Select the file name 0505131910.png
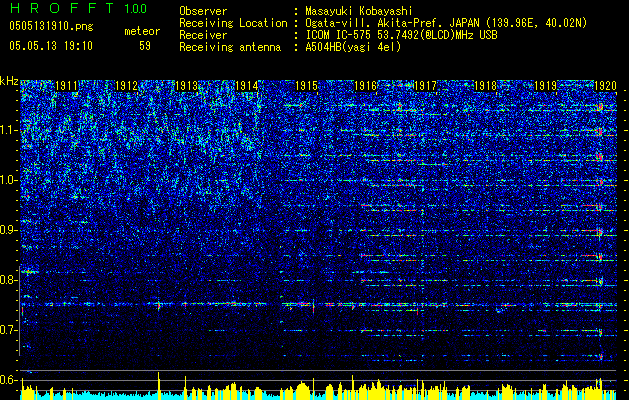 coord(51,27)
